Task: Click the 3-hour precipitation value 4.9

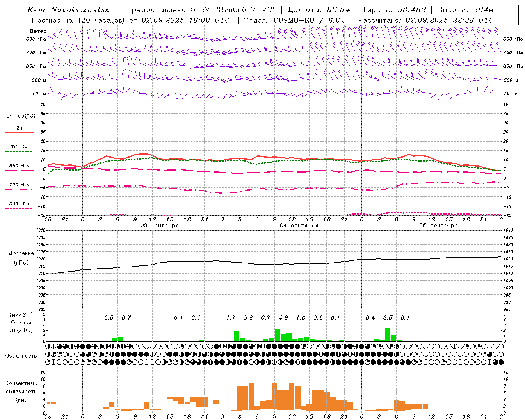Action: 283,318
